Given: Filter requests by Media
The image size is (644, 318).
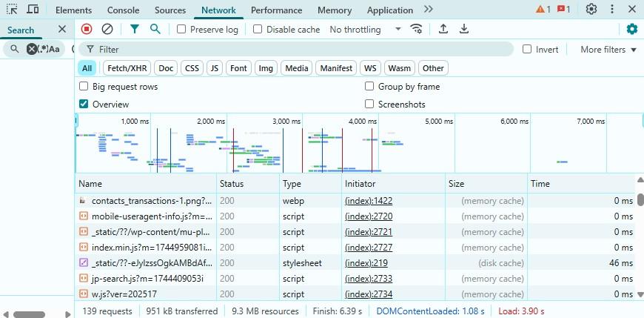Looking at the screenshot, I should [x=297, y=68].
